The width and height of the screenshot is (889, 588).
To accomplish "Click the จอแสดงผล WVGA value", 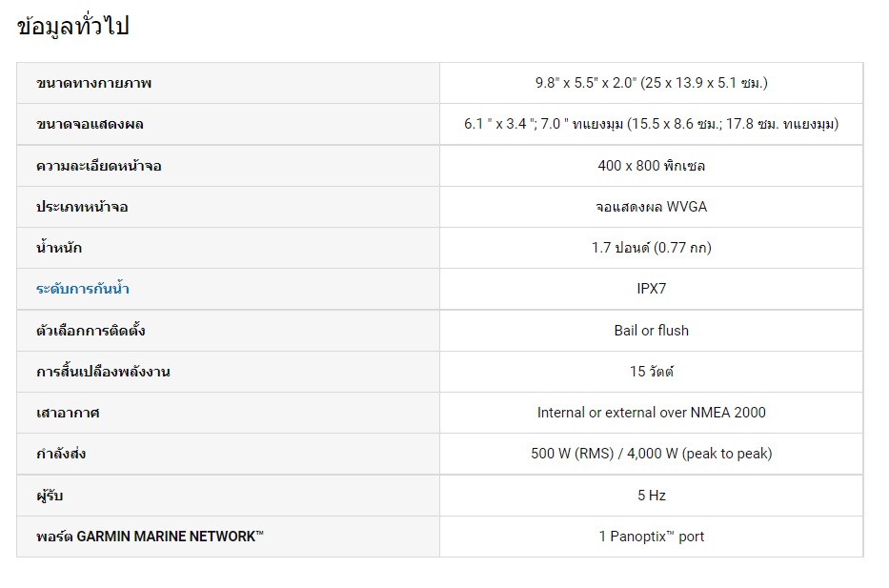I will coord(652,207).
